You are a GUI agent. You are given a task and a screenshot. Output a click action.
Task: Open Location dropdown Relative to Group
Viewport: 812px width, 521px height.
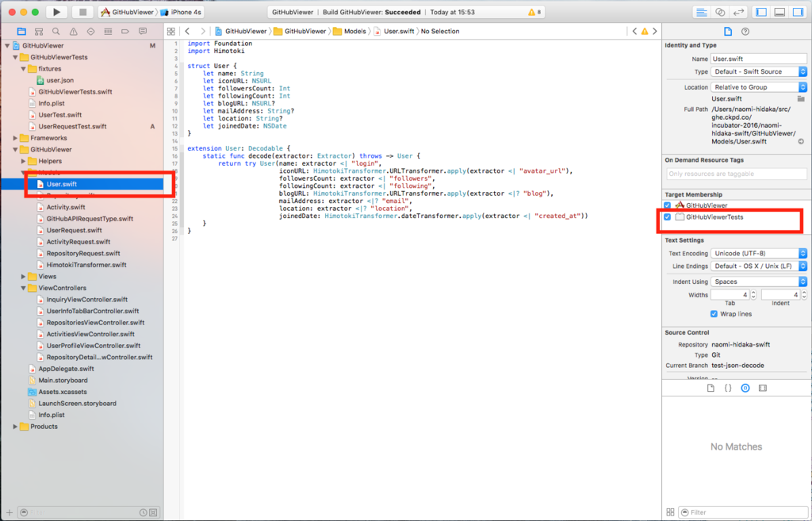759,87
